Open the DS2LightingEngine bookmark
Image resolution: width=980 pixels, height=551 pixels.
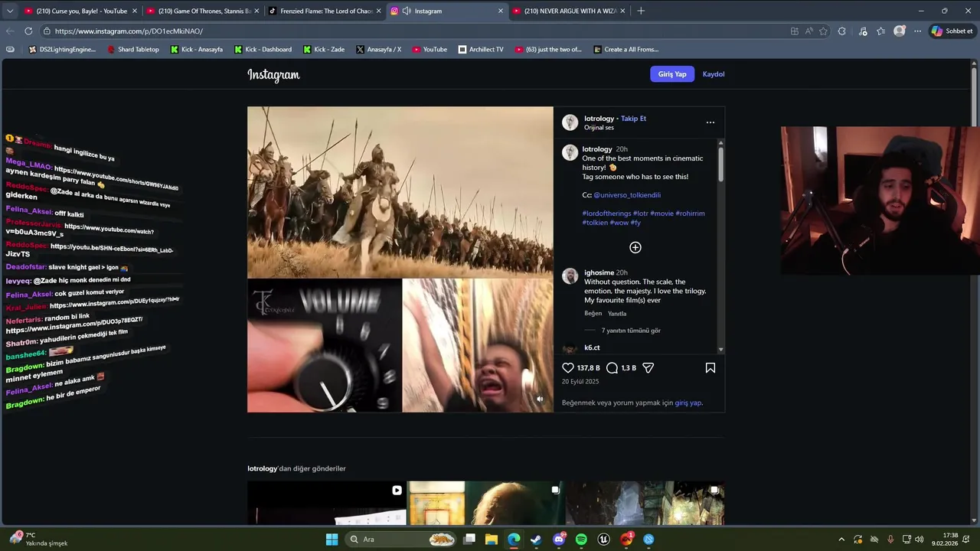pyautogui.click(x=62, y=49)
